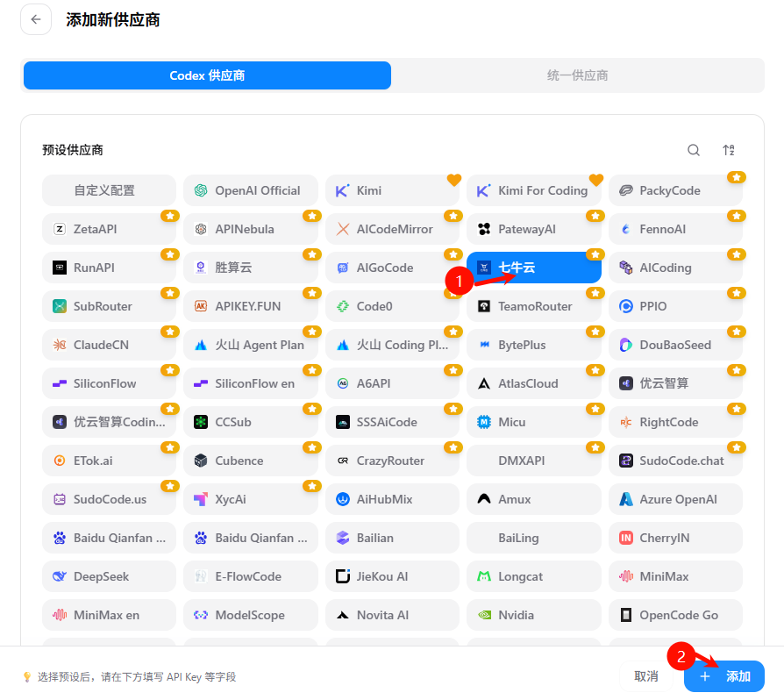
Task: Click the Nvidia logo icon
Action: pos(484,615)
